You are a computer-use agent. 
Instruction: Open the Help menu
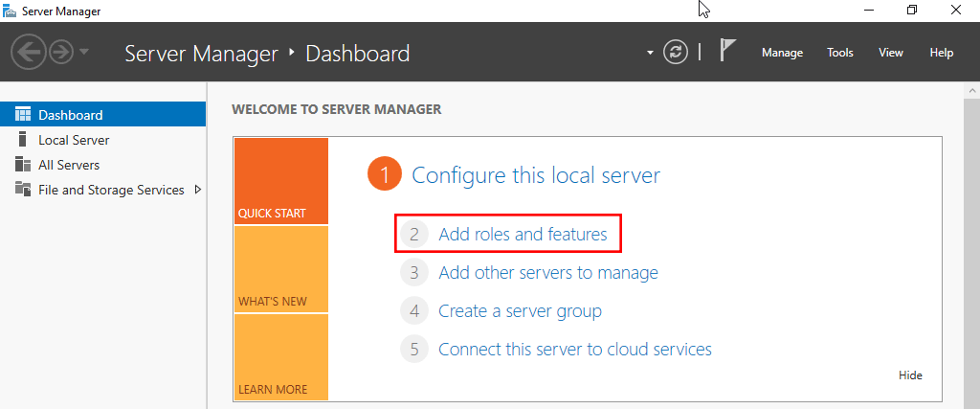(941, 53)
